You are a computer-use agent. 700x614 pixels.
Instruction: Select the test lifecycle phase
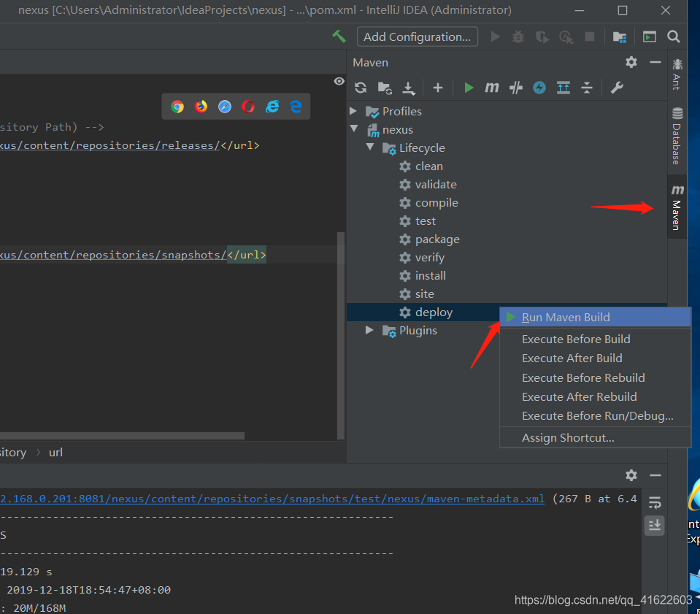click(x=425, y=221)
